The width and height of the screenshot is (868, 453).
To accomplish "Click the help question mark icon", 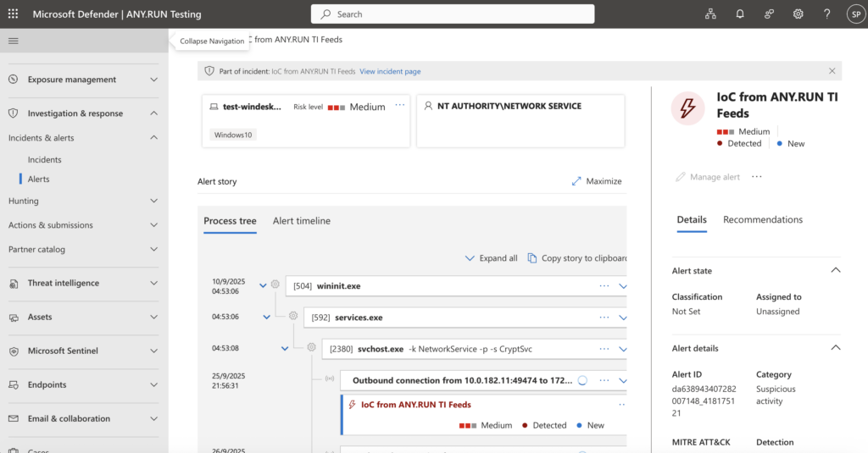I will pos(826,14).
